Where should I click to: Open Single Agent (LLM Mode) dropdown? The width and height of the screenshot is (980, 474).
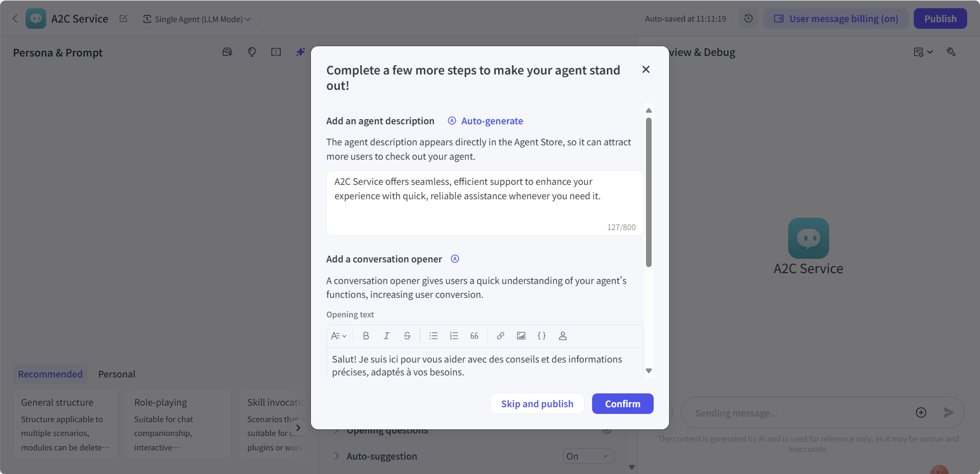click(198, 19)
